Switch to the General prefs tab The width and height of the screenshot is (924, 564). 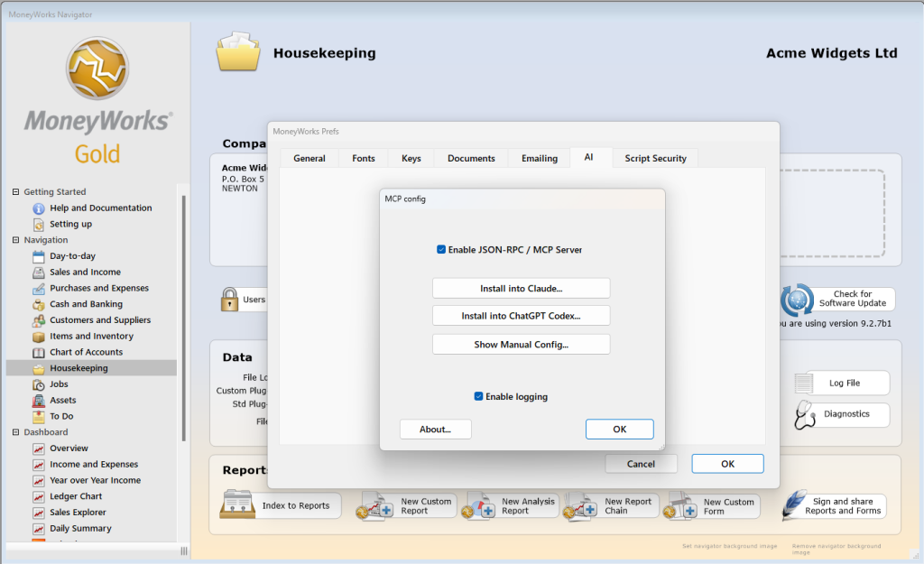pyautogui.click(x=310, y=158)
